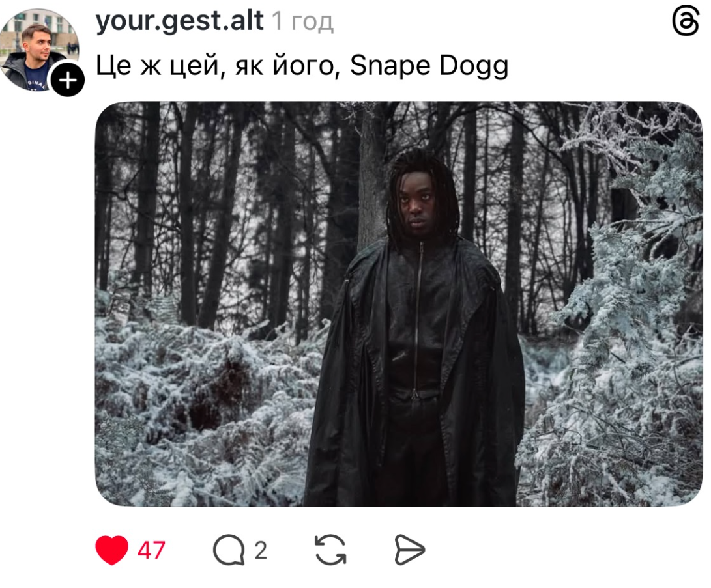Open the snowy forest photo full-screen
The image size is (711, 588).
coord(399,303)
